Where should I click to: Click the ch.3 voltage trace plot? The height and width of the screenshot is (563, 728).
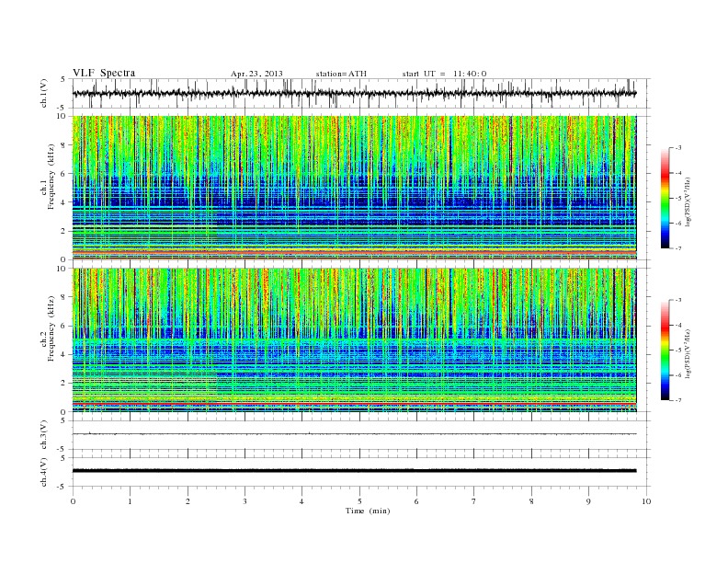click(x=361, y=435)
